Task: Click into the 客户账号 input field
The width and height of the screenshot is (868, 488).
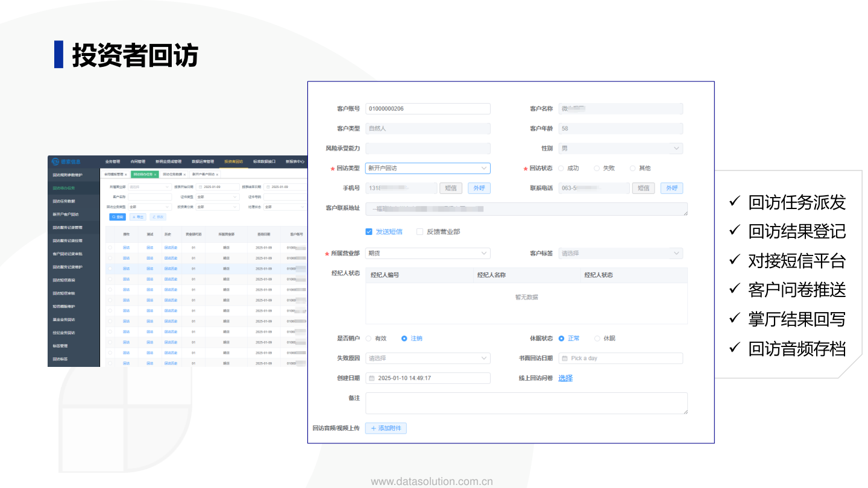Action: 428,109
